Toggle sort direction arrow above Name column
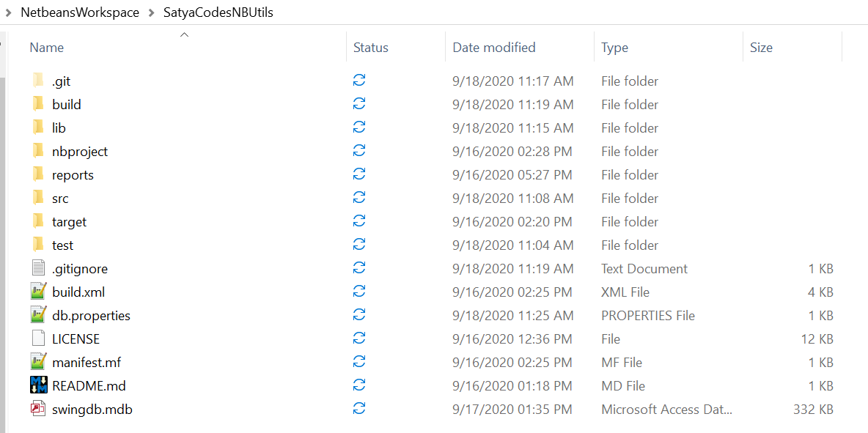Image resolution: width=868 pixels, height=433 pixels. click(x=185, y=34)
